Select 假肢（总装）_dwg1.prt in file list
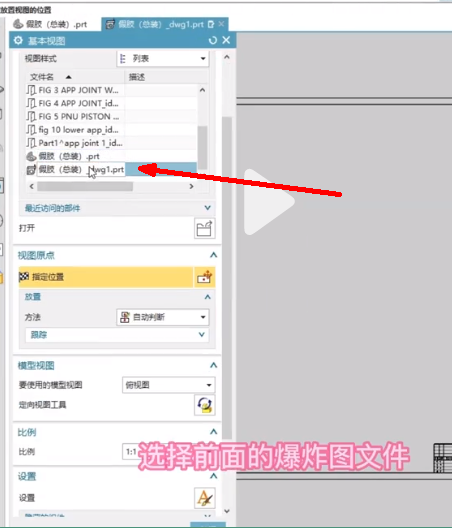Screen dimensions: 452x531 (x=76, y=169)
